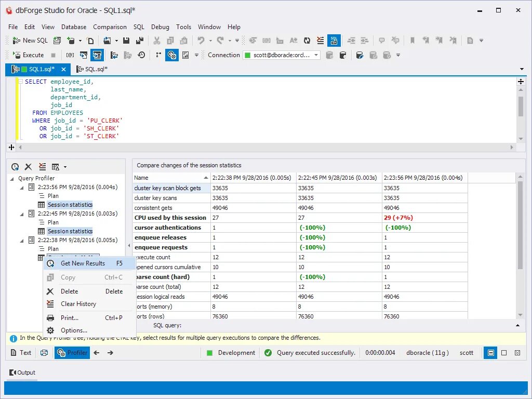Open the Tools menu

pos(183,27)
